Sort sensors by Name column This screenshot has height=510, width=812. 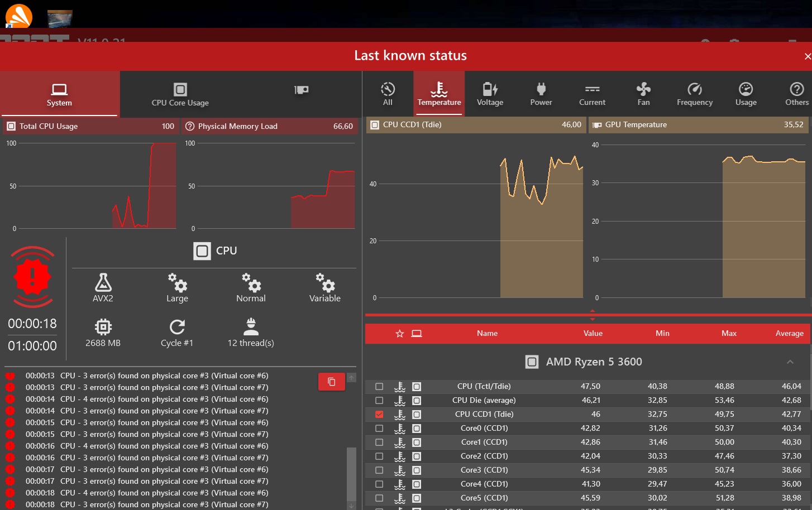(487, 334)
